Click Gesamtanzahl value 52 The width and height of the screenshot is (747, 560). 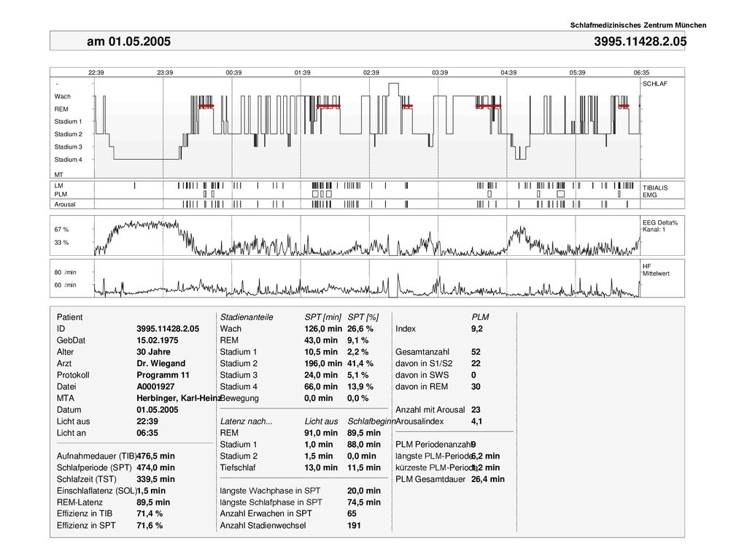476,352
